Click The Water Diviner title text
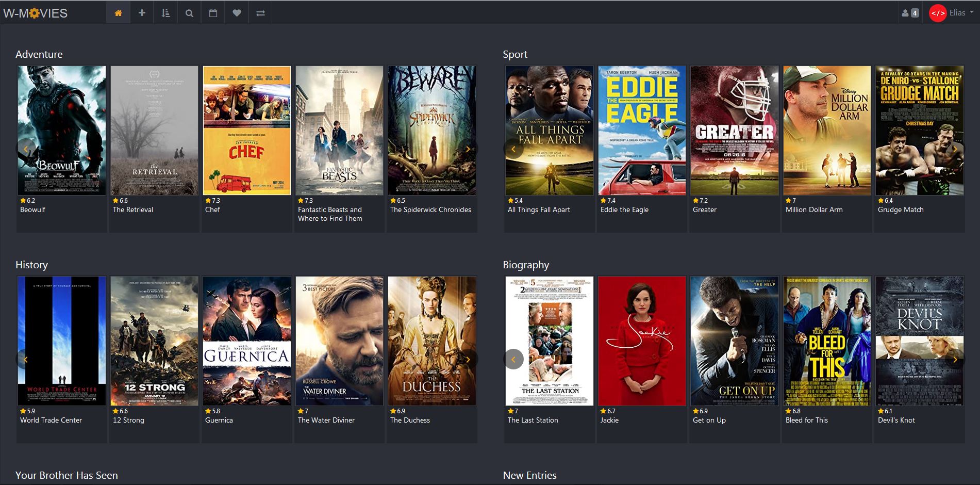The width and height of the screenshot is (980, 485). click(326, 420)
